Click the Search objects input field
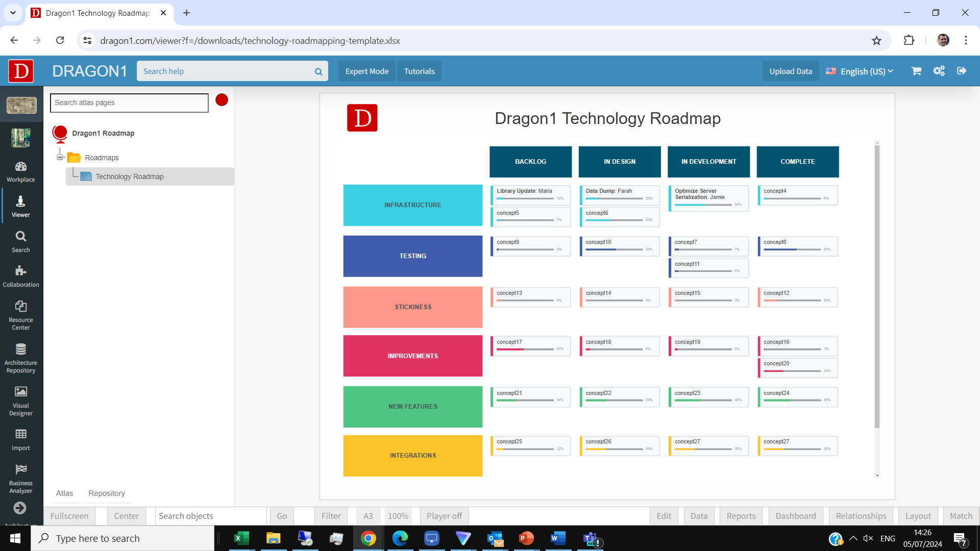This screenshot has width=980, height=551. 211,516
